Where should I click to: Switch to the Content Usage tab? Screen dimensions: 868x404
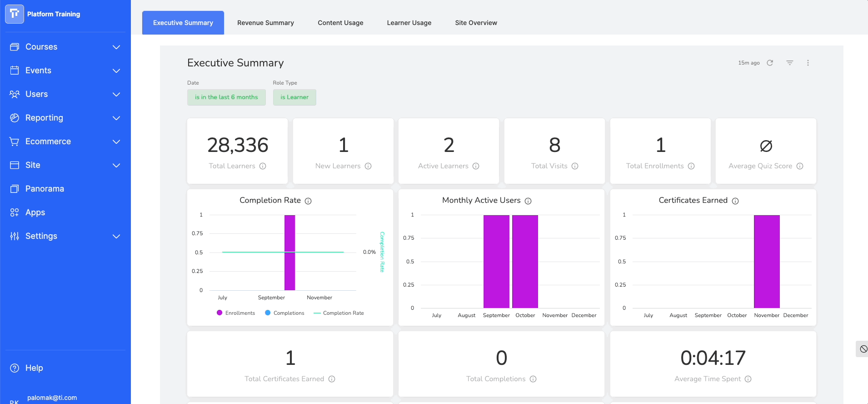click(x=340, y=23)
